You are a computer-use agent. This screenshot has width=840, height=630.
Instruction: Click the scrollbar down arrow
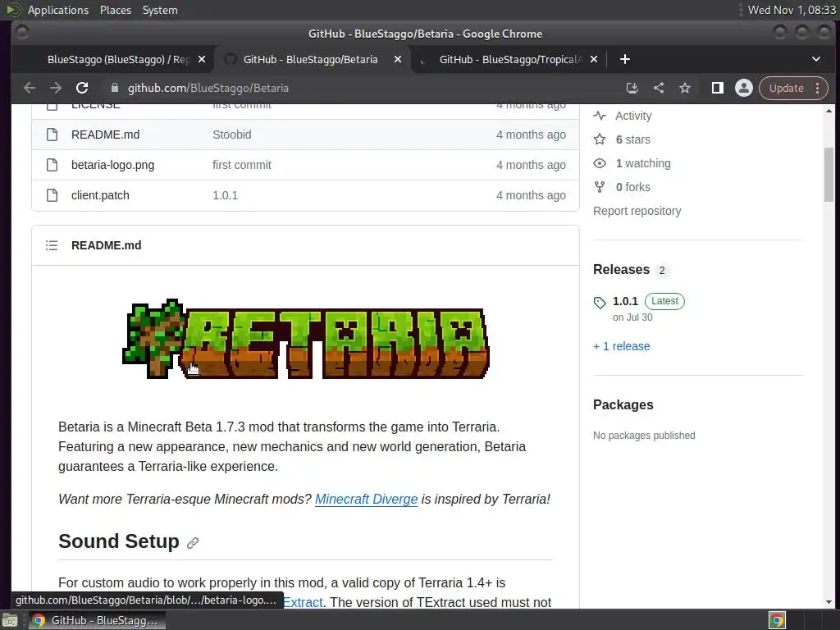pyautogui.click(x=829, y=601)
